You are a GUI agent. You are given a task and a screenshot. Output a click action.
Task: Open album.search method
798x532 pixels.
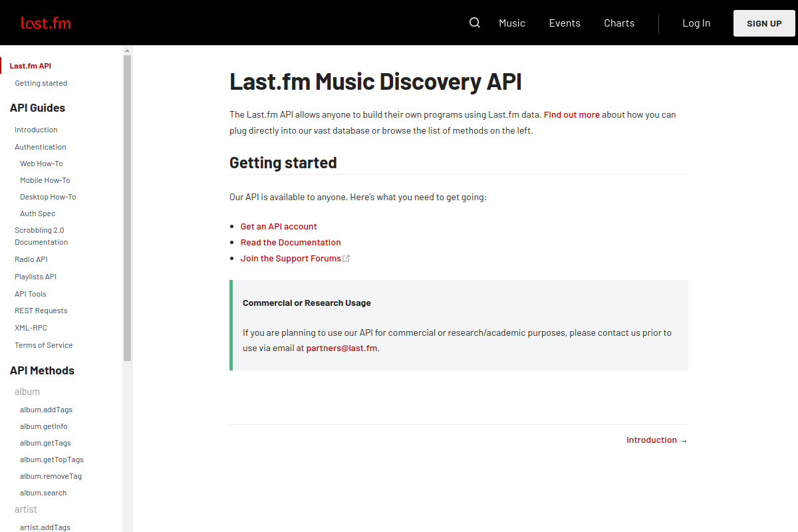click(x=43, y=493)
